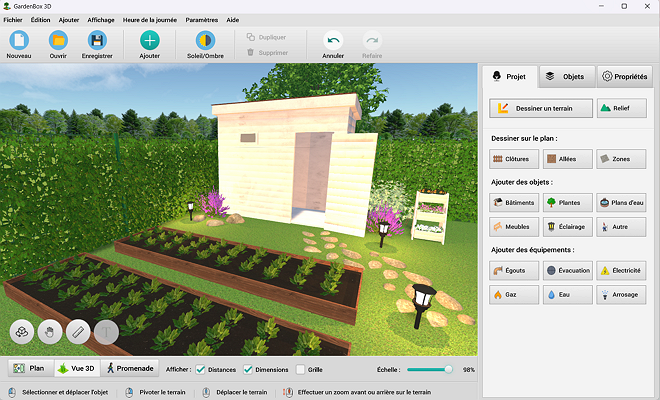Enable the Grille checkbox
This screenshot has height=400, width=660.
(x=300, y=370)
